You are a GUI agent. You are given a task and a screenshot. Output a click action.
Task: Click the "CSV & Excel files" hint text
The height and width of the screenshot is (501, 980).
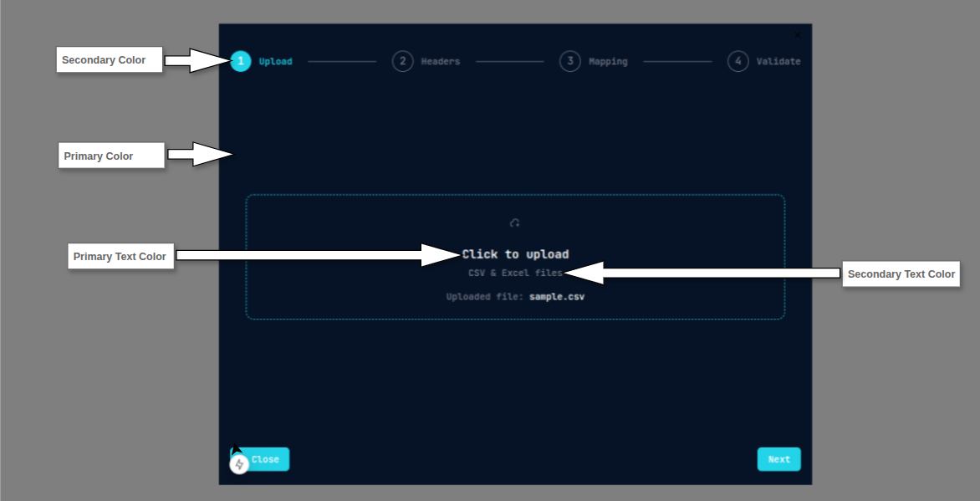515,274
